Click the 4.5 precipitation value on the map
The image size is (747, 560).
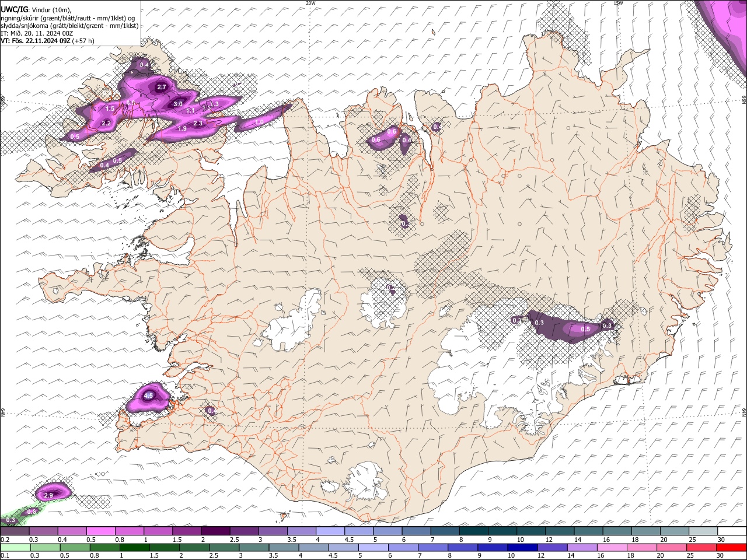[148, 395]
